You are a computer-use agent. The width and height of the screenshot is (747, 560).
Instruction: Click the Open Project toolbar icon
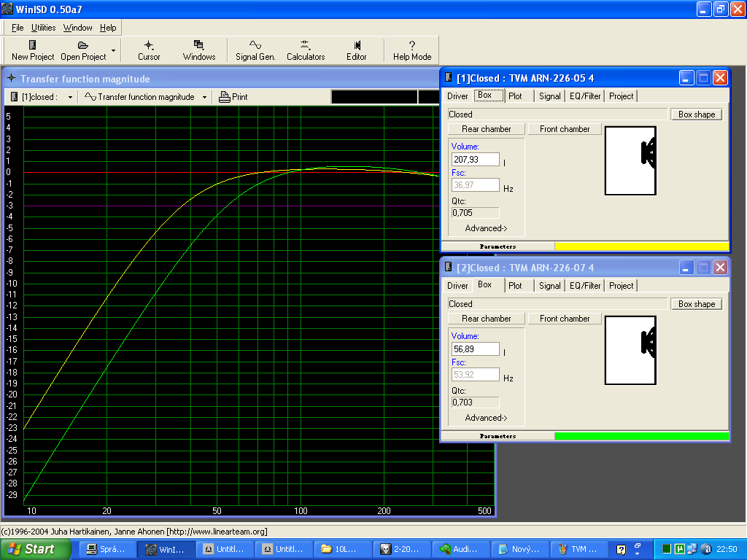coord(83,50)
